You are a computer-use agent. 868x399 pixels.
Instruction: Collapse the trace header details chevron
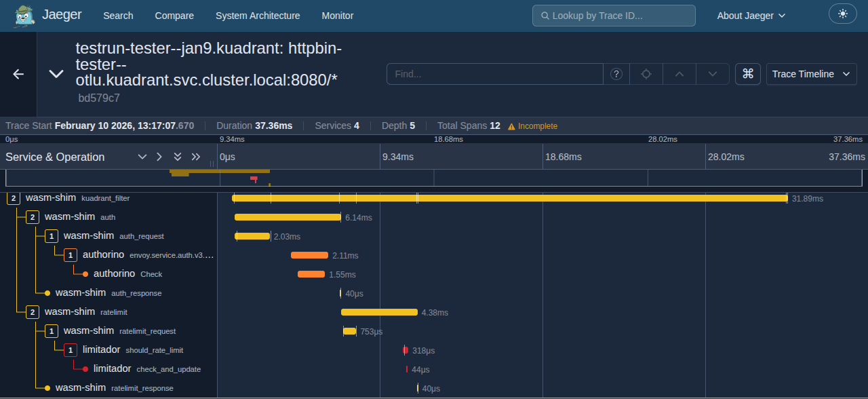click(x=56, y=74)
